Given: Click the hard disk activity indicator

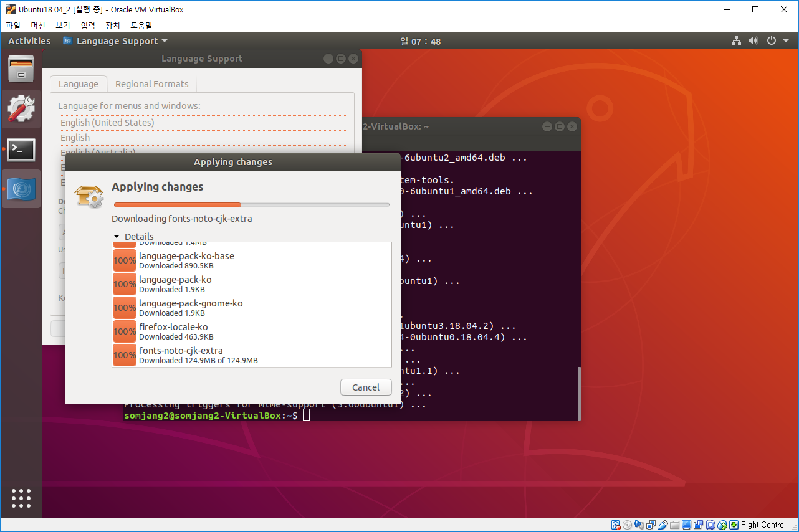Looking at the screenshot, I should tap(616, 525).
